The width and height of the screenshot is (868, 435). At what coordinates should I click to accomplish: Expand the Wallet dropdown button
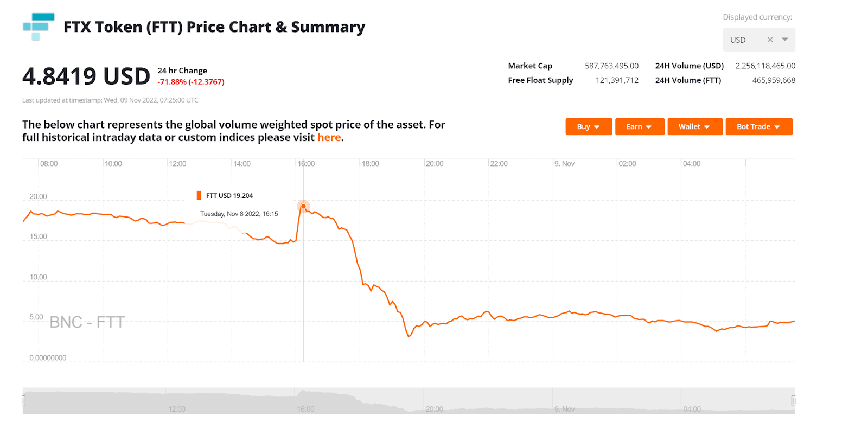(694, 126)
